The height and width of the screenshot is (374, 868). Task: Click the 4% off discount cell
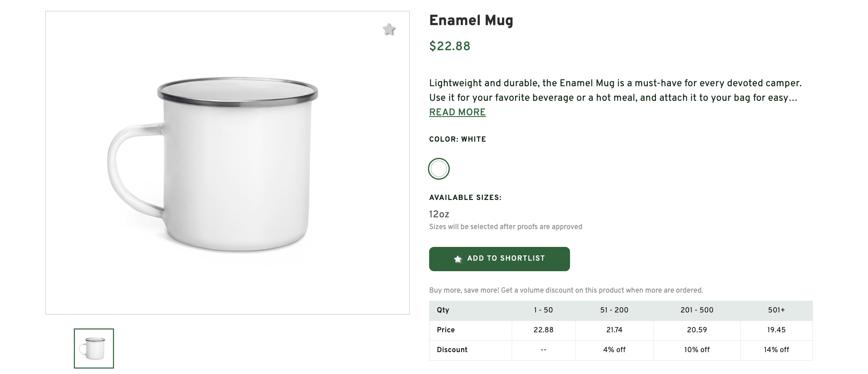(615, 350)
